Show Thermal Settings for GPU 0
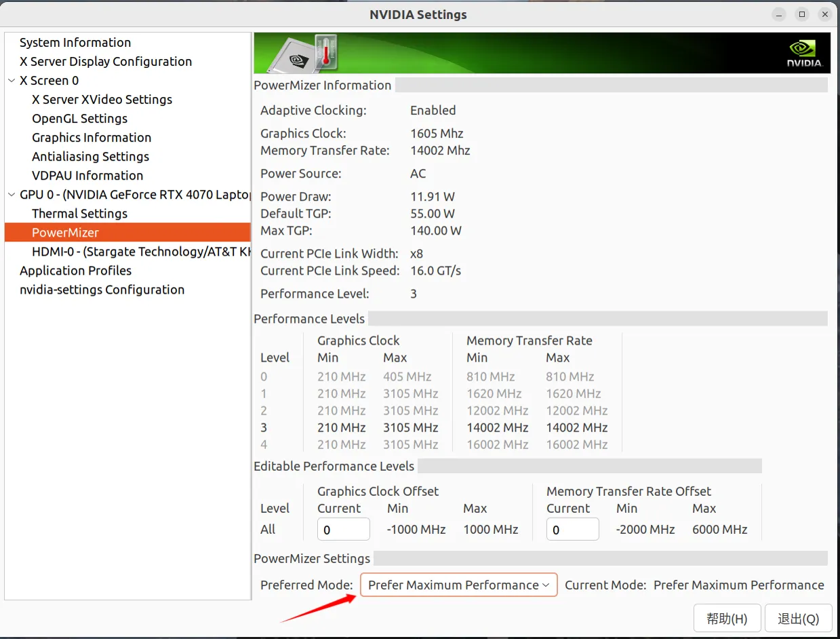The image size is (840, 639). click(x=79, y=214)
